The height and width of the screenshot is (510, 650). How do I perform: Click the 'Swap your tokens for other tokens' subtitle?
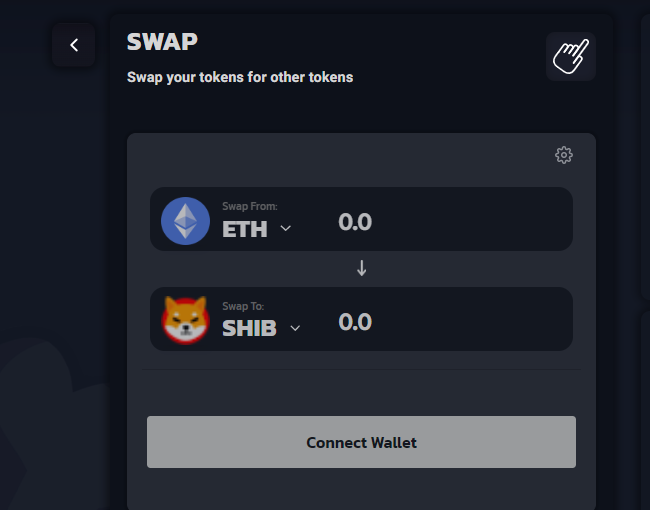[240, 77]
